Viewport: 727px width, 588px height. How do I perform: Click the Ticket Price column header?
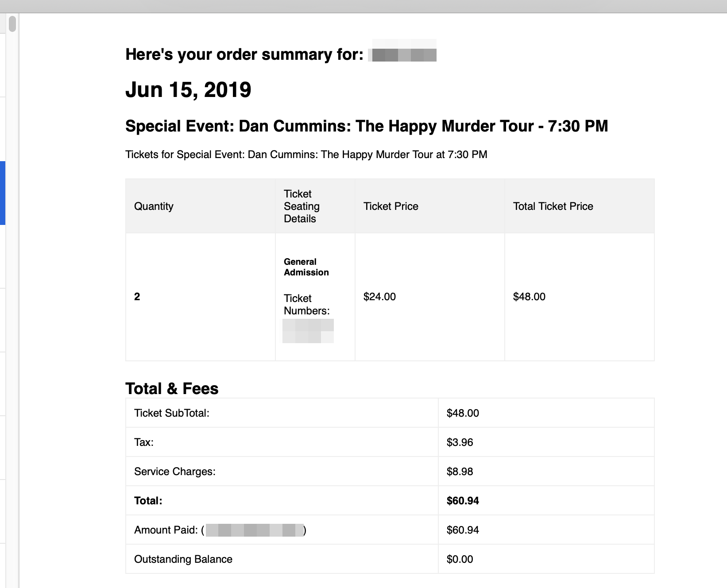pos(391,206)
